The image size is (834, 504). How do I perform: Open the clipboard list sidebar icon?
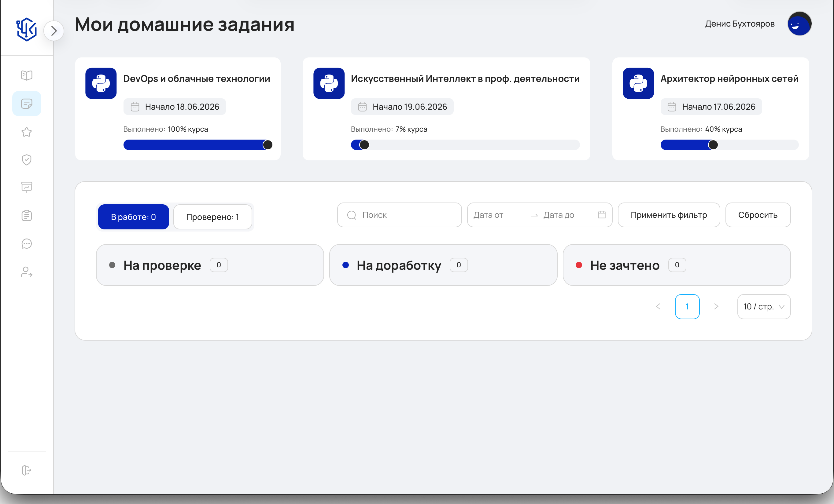[x=26, y=215]
